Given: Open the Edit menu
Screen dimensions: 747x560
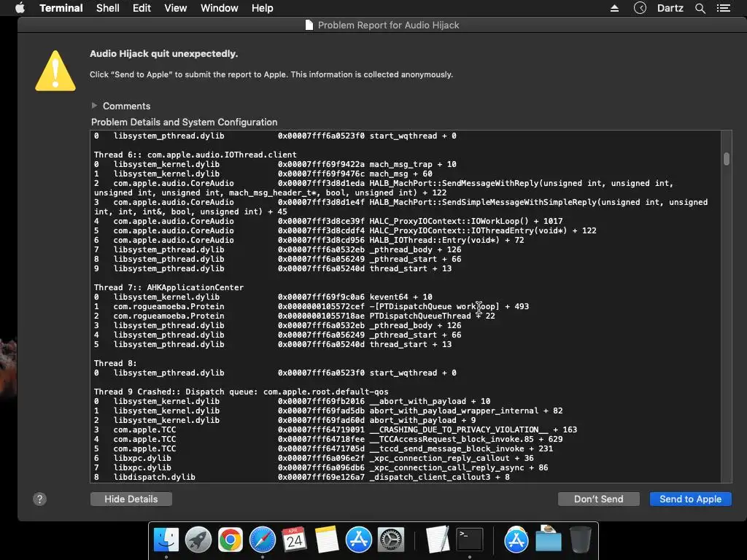Looking at the screenshot, I should 142,8.
